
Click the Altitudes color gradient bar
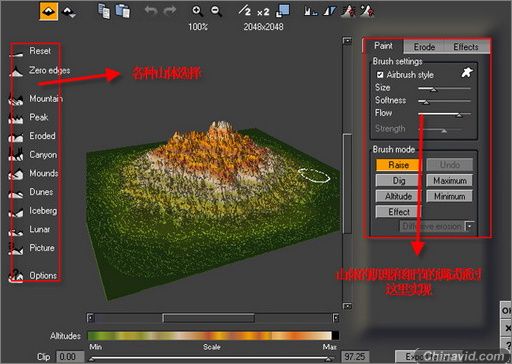pos(213,335)
